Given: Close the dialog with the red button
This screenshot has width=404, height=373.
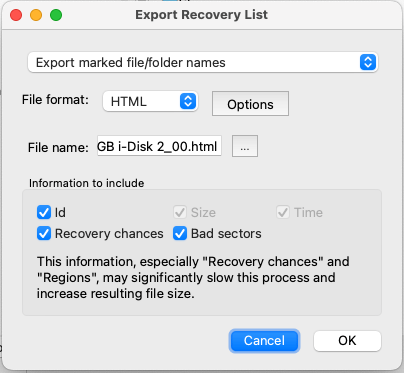Looking at the screenshot, I should (x=16, y=15).
